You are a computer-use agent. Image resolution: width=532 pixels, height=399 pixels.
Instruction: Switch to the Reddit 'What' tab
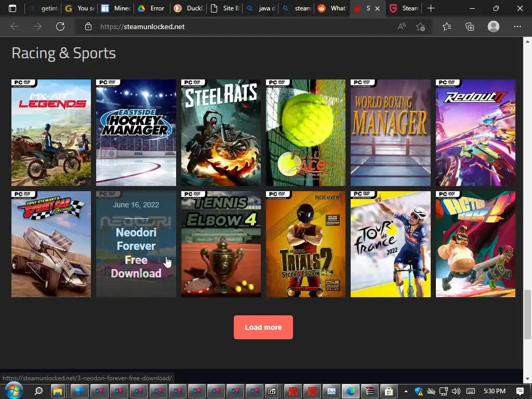click(333, 8)
